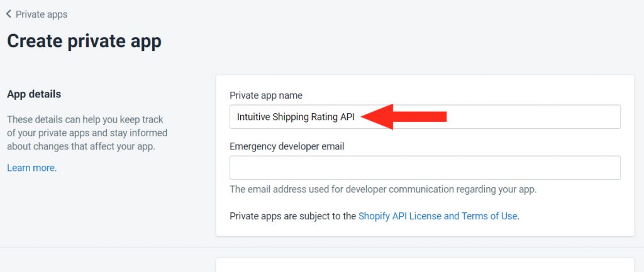Click the App details section title
The image size is (644, 272).
pos(34,94)
